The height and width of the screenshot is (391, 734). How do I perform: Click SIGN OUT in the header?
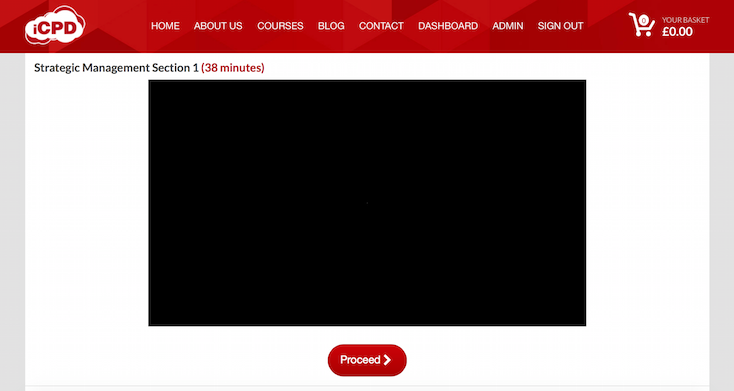click(x=560, y=26)
